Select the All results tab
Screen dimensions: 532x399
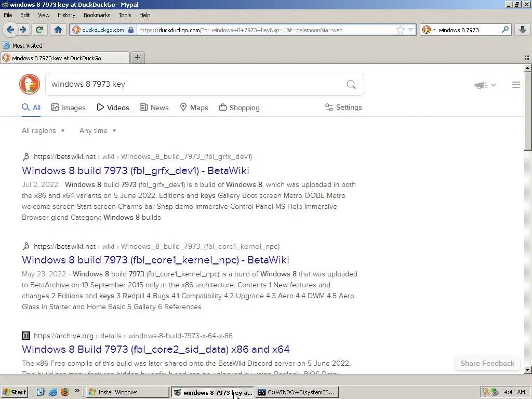[x=31, y=108]
